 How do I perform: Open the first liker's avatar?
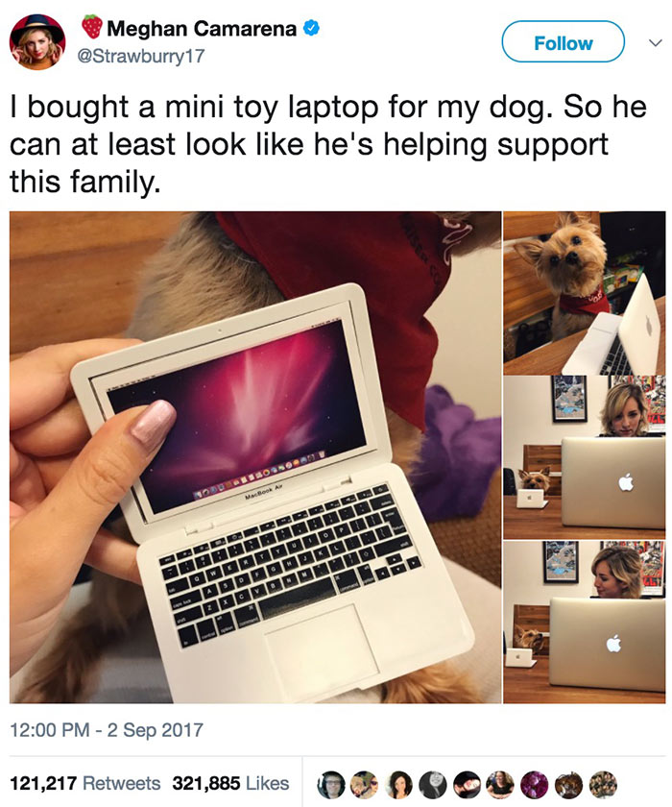pos(330,784)
